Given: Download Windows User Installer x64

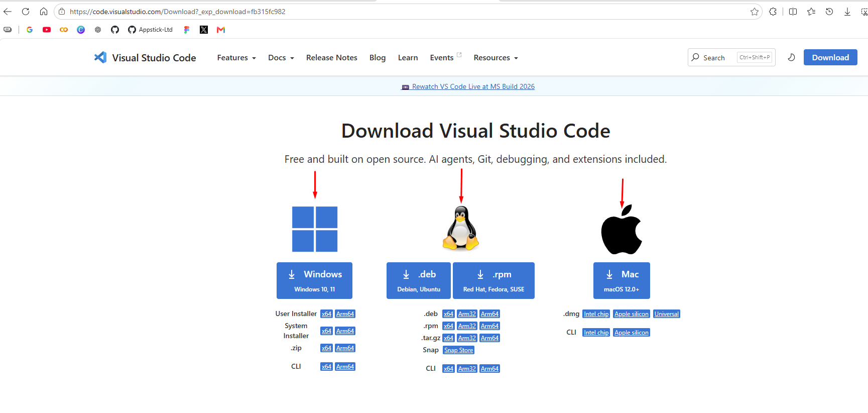Looking at the screenshot, I should [326, 314].
